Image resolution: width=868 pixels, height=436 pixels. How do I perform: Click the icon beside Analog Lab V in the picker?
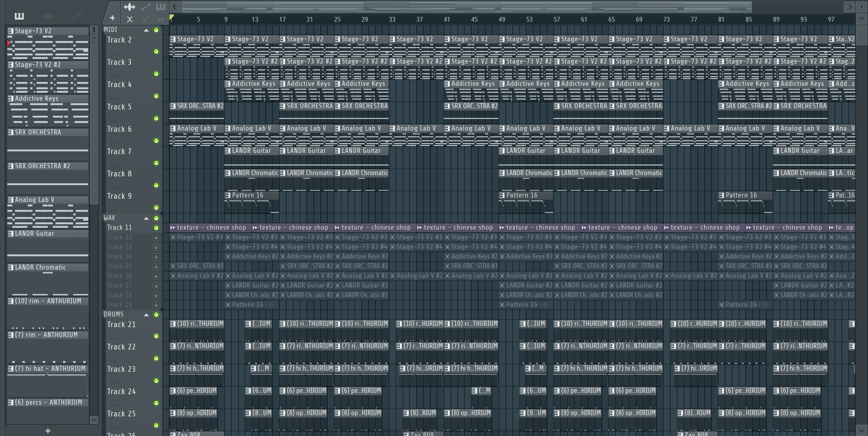(x=11, y=200)
